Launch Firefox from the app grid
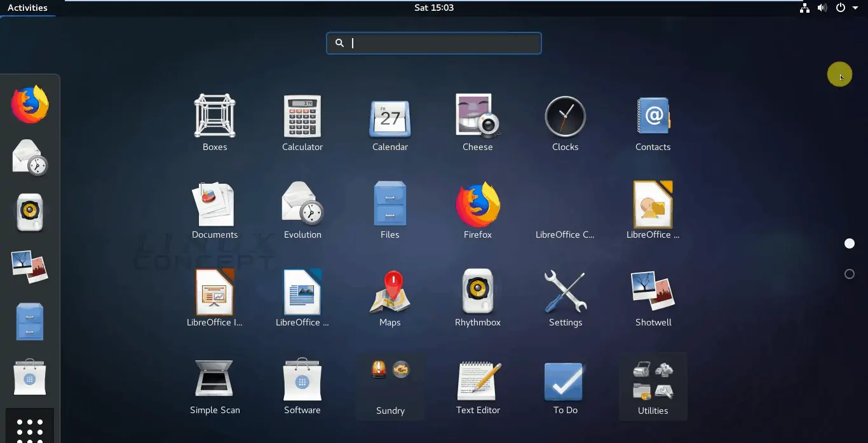868x443 pixels. [478, 210]
